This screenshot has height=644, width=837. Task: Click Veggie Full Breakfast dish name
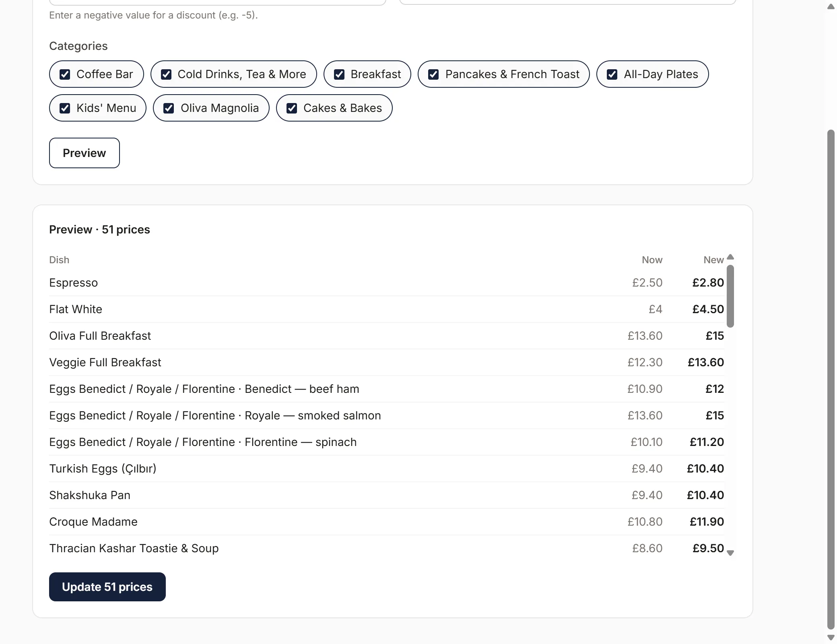click(105, 362)
